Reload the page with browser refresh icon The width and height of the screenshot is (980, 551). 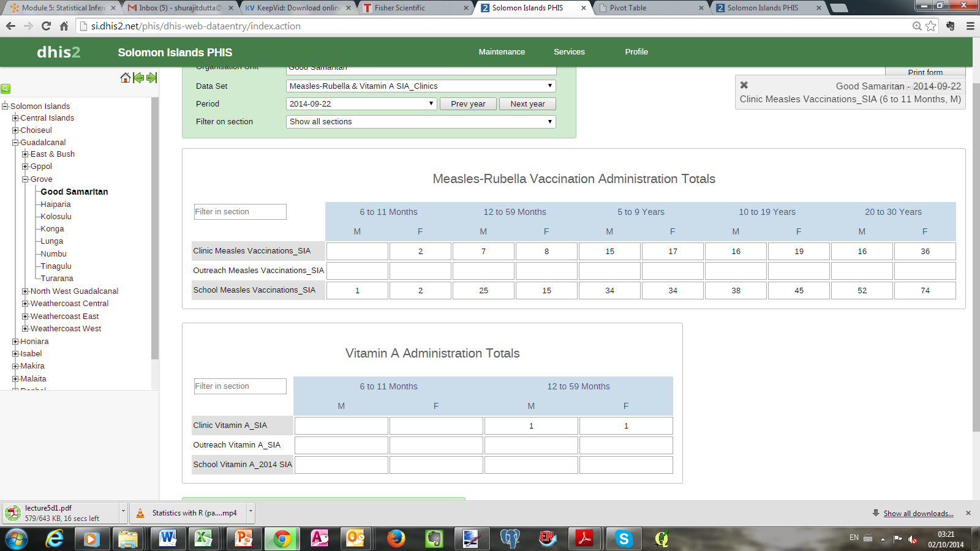pos(46,26)
